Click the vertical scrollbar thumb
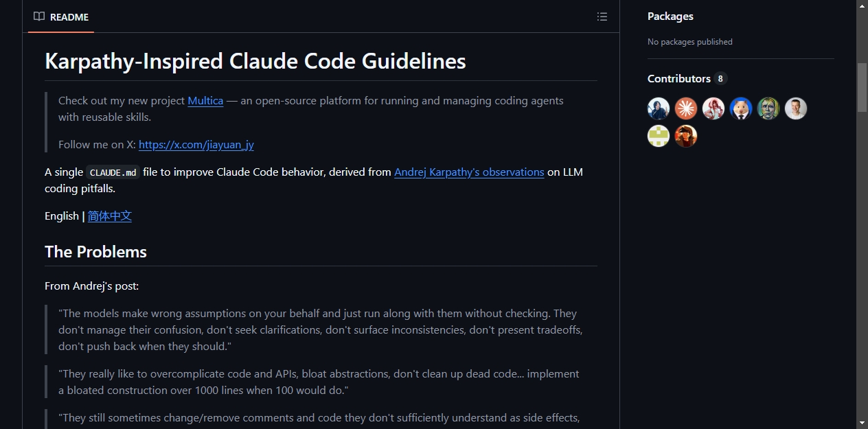The image size is (868, 429). click(862, 87)
